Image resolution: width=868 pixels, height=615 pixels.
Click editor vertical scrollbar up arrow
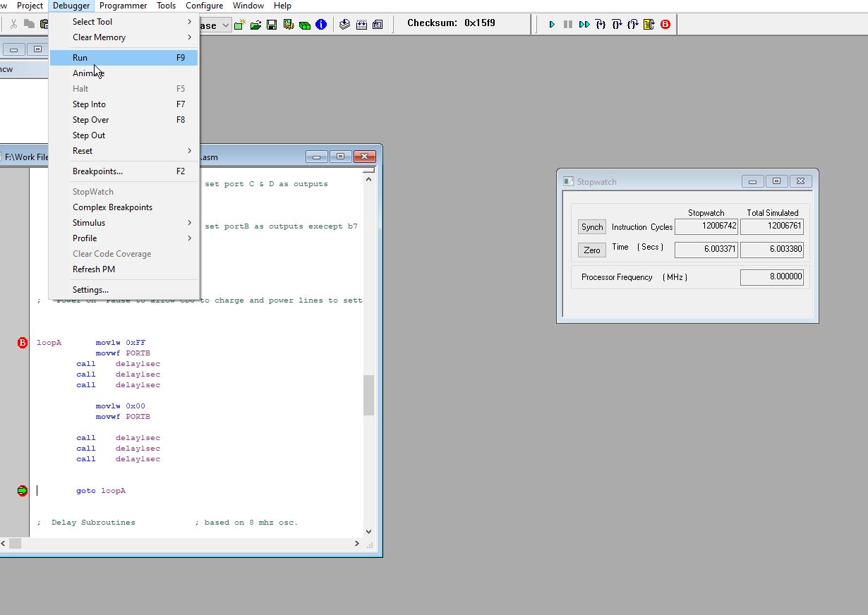[x=368, y=179]
